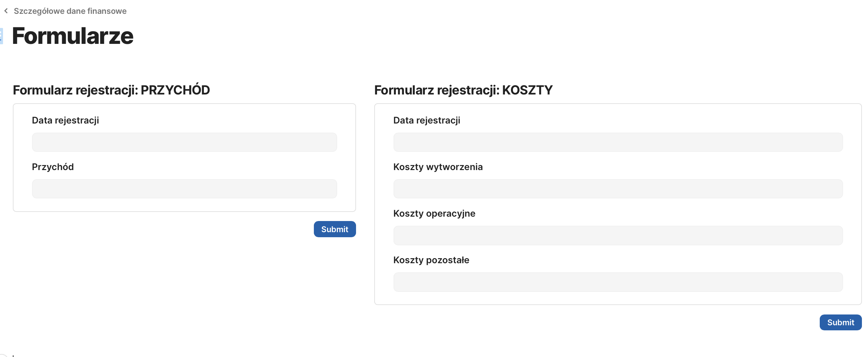Click into the Przychód input field

pyautogui.click(x=184, y=189)
